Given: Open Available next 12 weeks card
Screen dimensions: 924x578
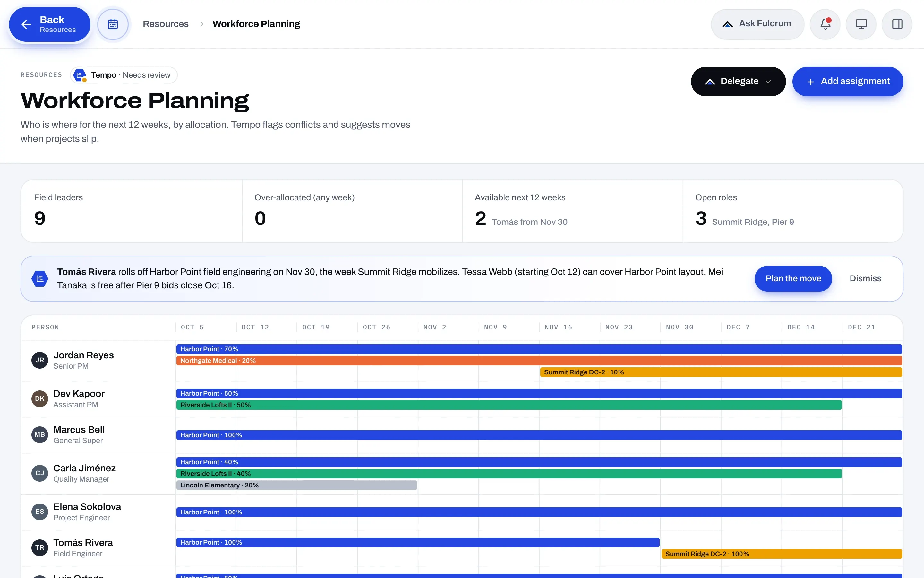Looking at the screenshot, I should 572,211.
